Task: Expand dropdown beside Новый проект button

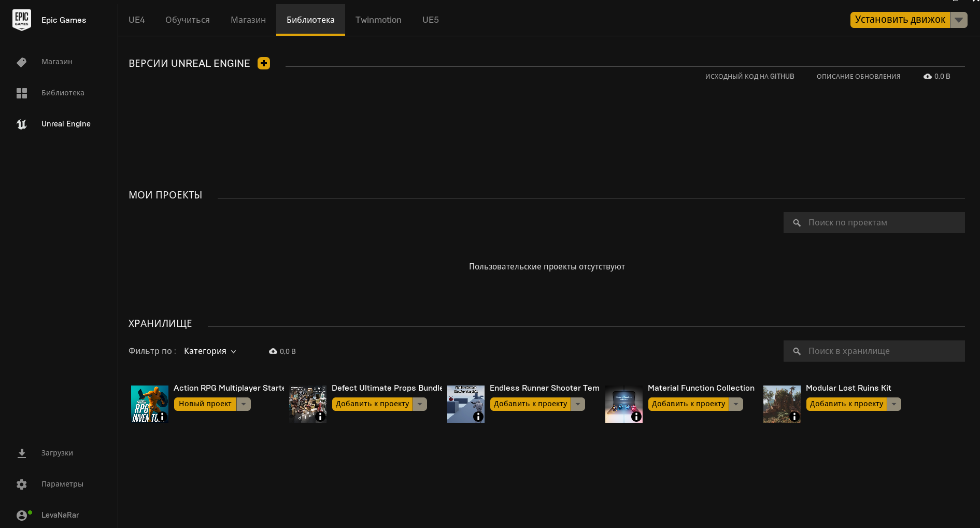Action: coord(244,404)
